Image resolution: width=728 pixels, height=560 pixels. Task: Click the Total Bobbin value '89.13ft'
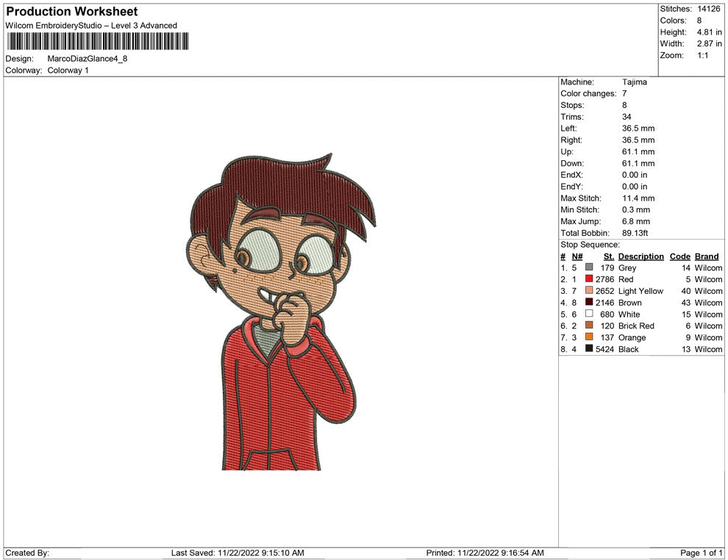tap(635, 233)
